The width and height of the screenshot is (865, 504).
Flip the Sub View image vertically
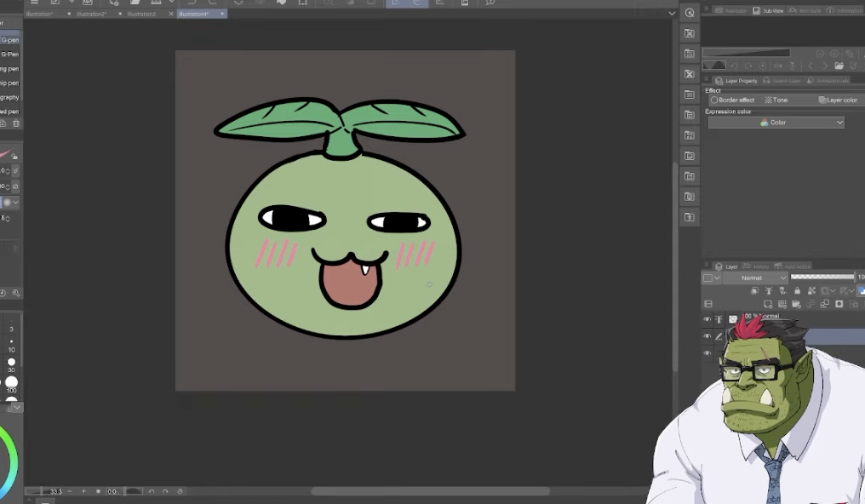[x=792, y=66]
